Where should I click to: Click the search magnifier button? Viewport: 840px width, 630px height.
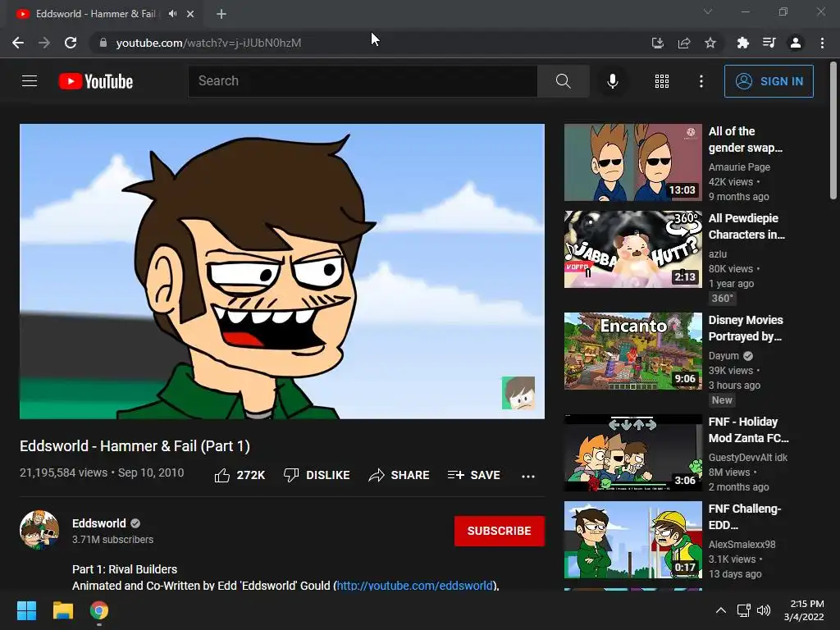pos(563,81)
